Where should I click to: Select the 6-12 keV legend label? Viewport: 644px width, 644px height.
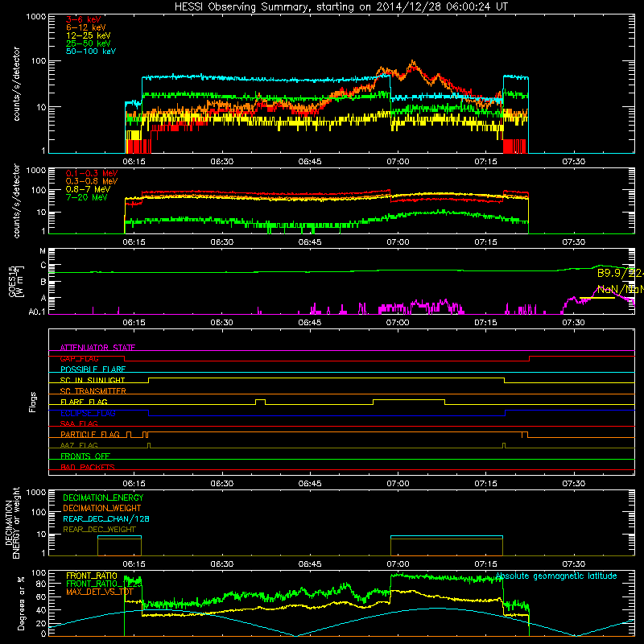coord(86,27)
